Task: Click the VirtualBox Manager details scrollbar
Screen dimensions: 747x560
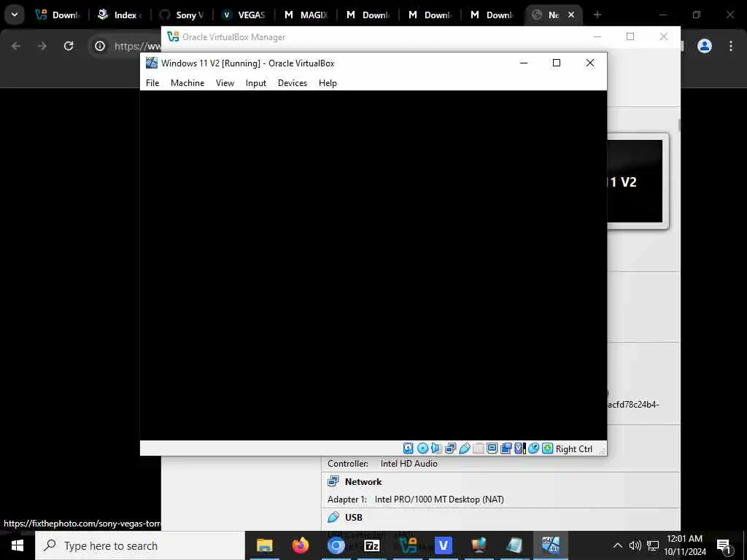Action: click(679, 125)
